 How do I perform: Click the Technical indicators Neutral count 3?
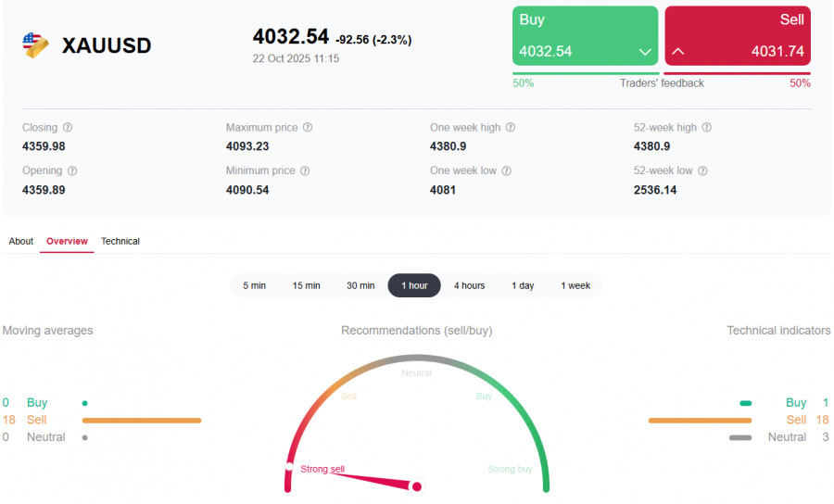click(826, 437)
